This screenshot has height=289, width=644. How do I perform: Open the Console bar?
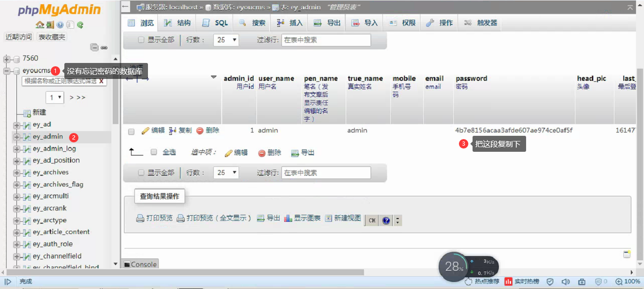pyautogui.click(x=140, y=264)
